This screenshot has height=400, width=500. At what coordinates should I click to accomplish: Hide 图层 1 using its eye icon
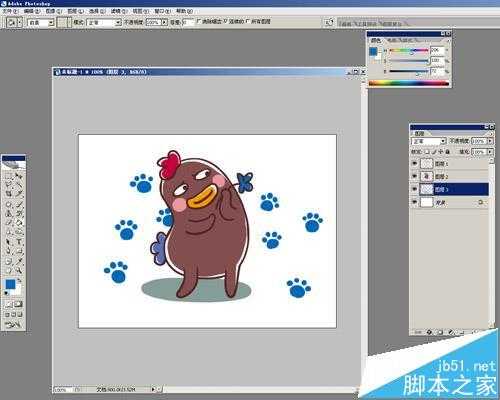[x=414, y=163]
